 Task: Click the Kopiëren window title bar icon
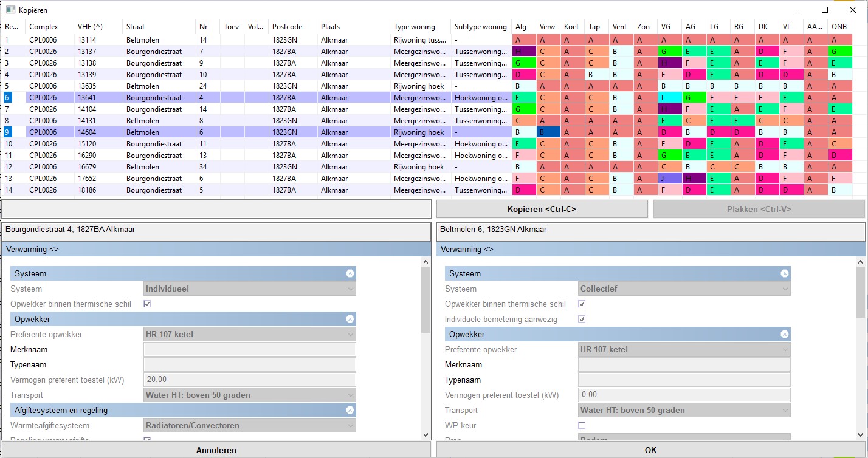click(10, 10)
